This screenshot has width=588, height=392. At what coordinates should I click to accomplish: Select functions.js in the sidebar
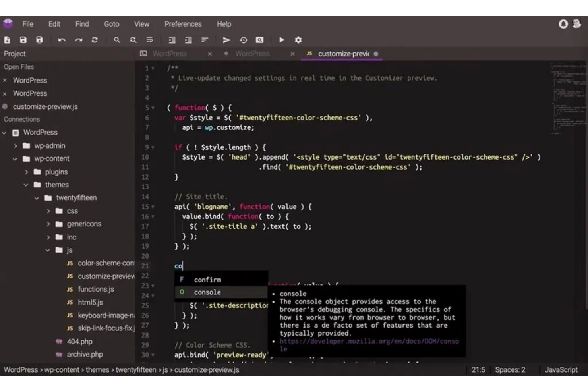coord(95,289)
